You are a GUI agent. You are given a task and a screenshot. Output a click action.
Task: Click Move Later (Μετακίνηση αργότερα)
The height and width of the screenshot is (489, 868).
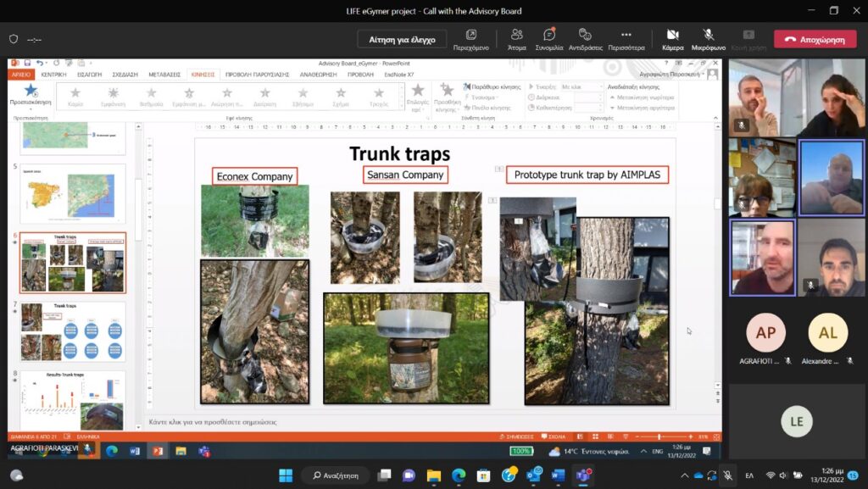pyautogui.click(x=643, y=108)
